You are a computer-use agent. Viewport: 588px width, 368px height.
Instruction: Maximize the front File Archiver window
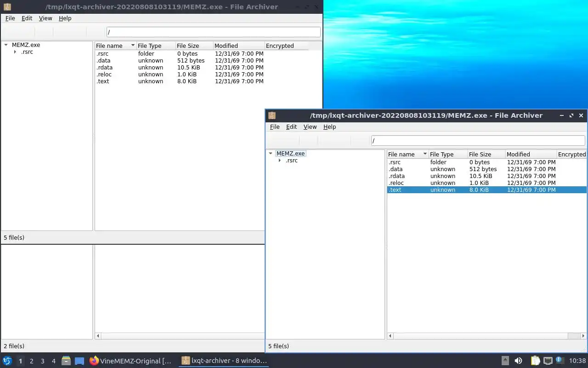click(x=571, y=115)
